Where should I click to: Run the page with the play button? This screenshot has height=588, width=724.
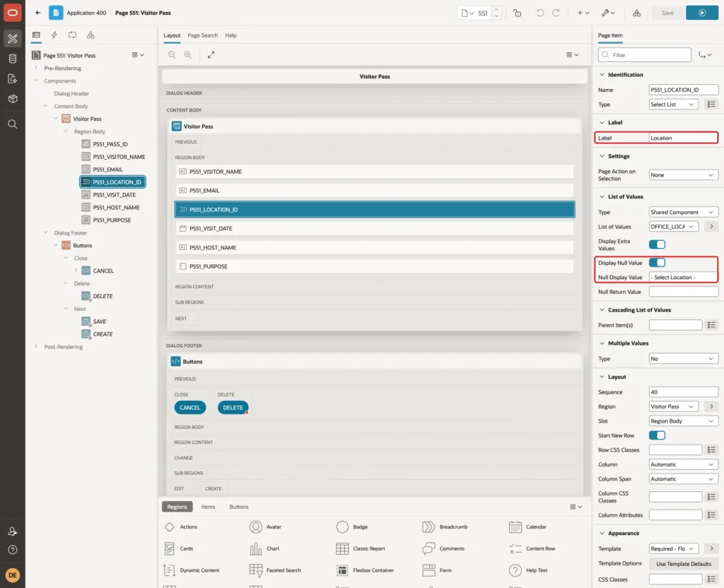702,13
